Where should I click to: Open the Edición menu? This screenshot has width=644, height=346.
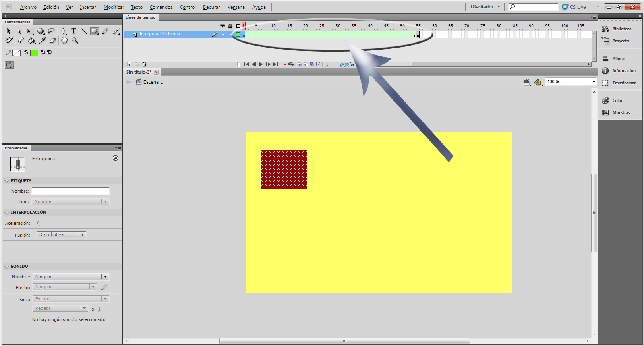[51, 7]
